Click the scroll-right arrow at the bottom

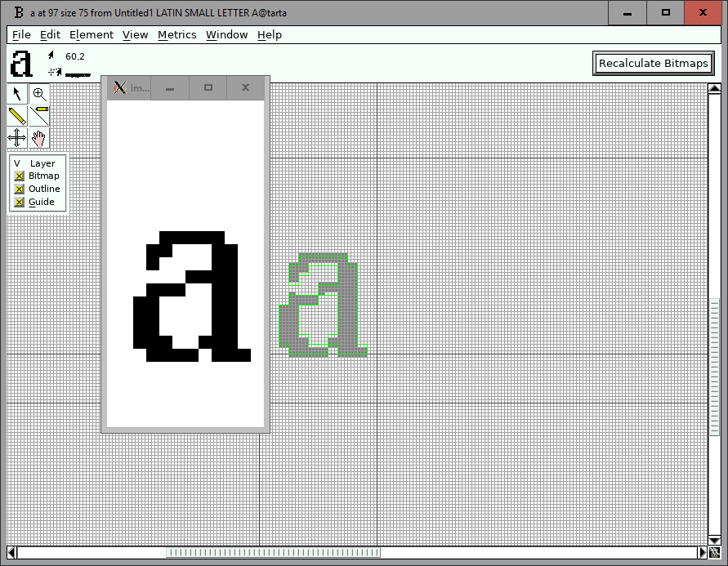[702, 553]
